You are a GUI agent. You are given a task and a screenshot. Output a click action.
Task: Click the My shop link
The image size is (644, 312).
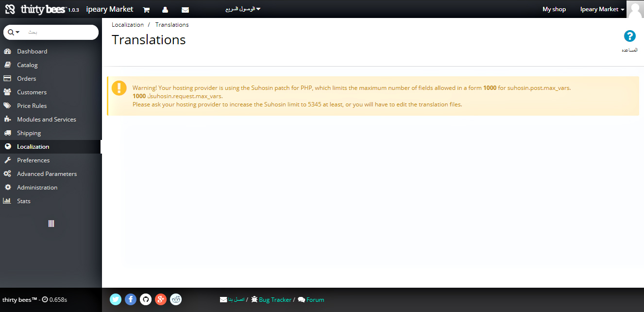pyautogui.click(x=554, y=9)
